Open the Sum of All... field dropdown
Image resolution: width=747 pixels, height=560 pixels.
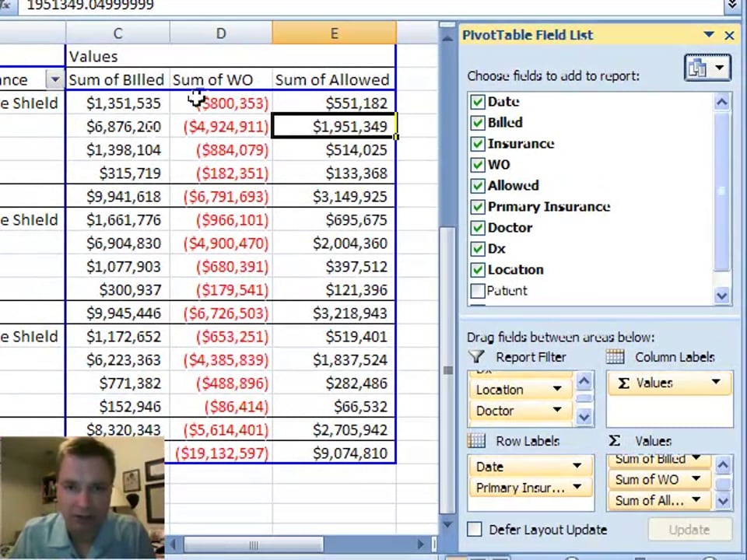(x=696, y=499)
